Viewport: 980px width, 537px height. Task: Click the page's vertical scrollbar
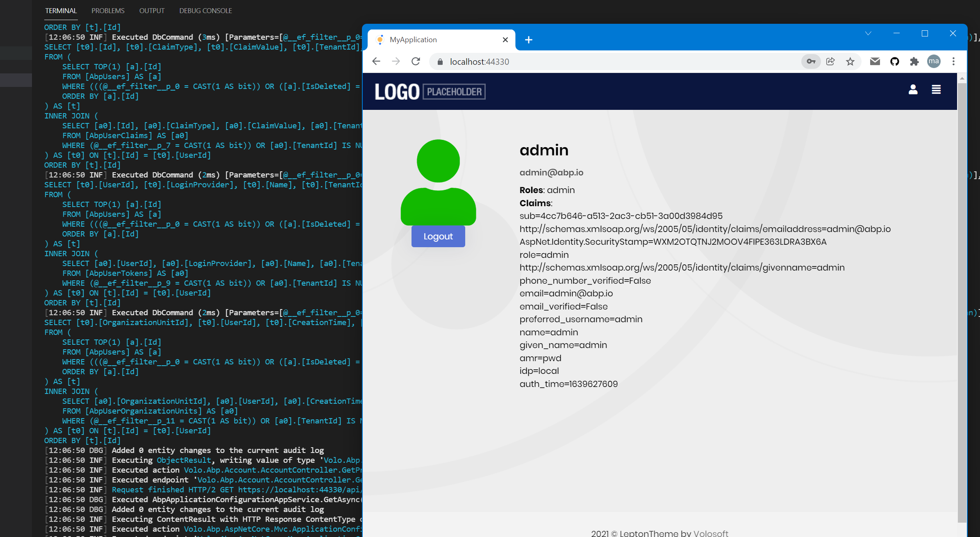coord(962,287)
